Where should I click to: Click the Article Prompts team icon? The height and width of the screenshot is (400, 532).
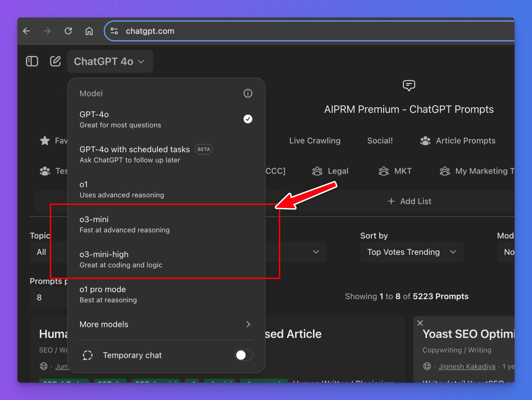pos(425,141)
